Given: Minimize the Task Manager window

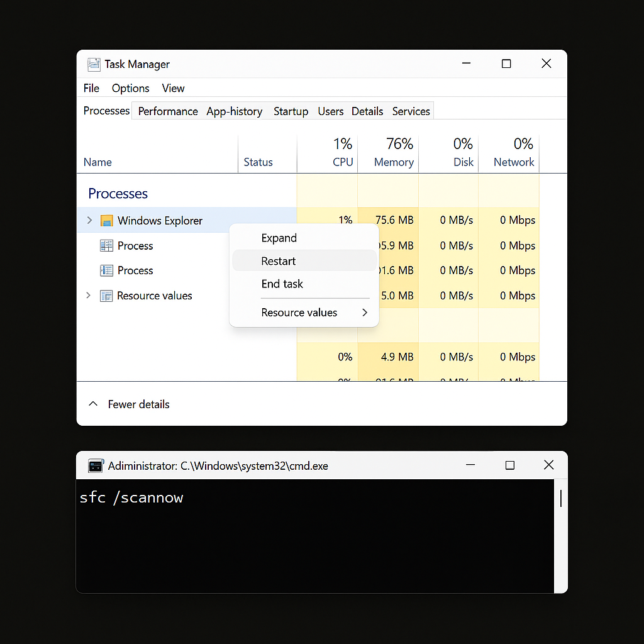Looking at the screenshot, I should click(466, 64).
